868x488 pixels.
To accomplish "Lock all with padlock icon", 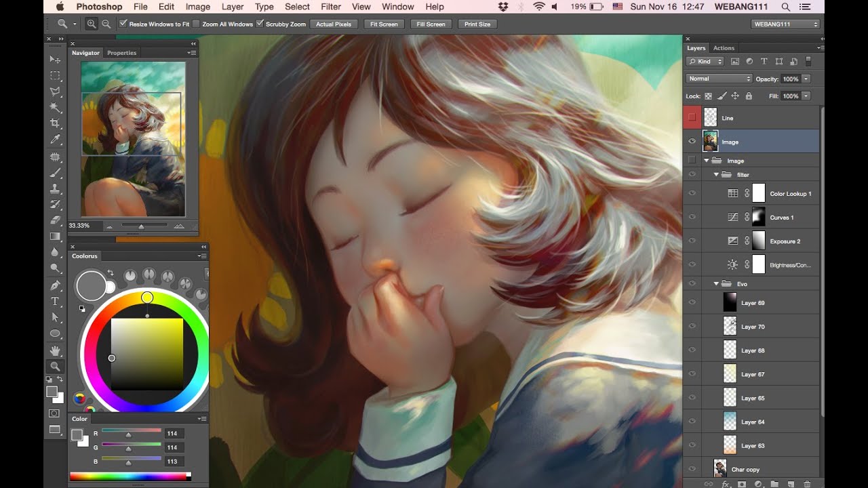I will click(748, 96).
